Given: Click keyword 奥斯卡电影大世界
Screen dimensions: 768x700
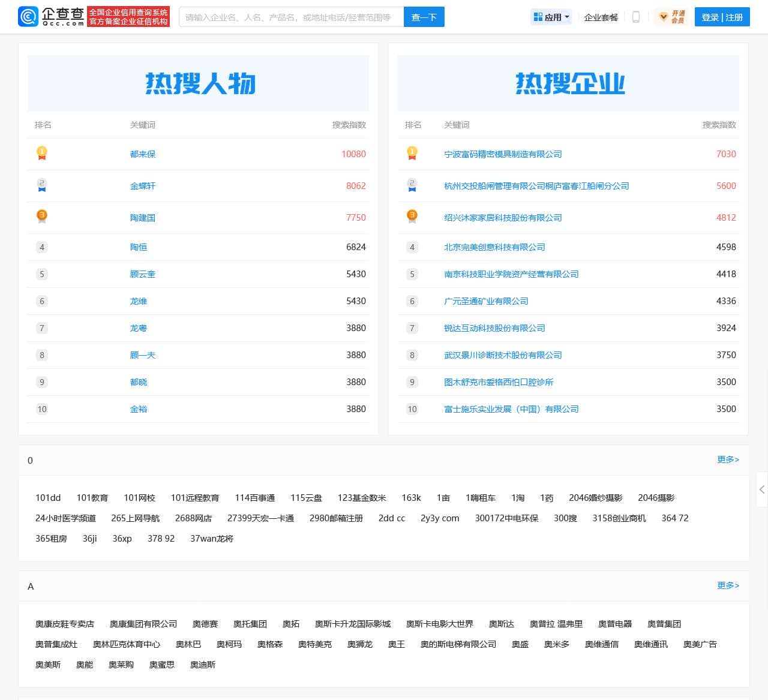Looking at the screenshot, I should pyautogui.click(x=440, y=624).
